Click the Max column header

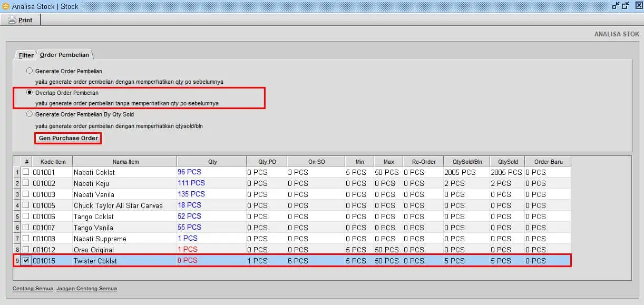click(x=389, y=162)
